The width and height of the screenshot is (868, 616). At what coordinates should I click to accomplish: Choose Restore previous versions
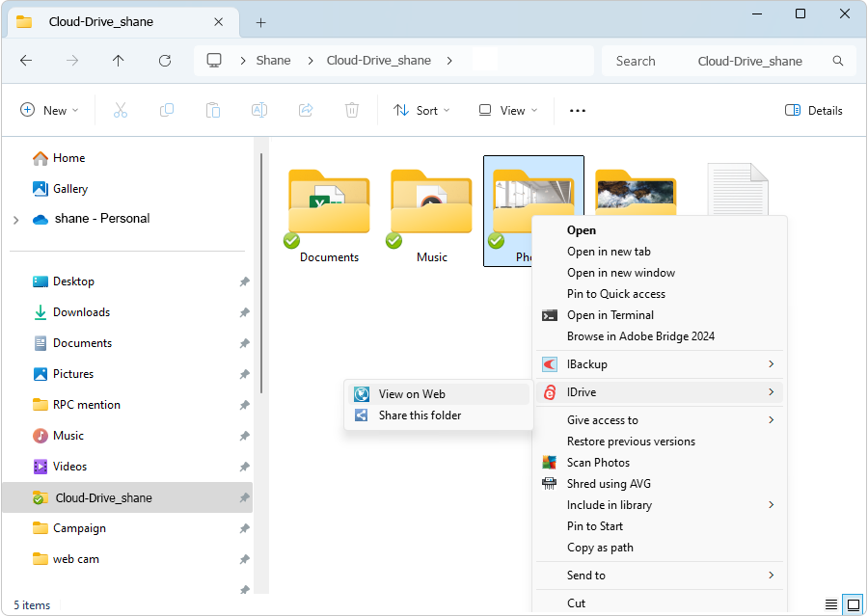click(631, 442)
